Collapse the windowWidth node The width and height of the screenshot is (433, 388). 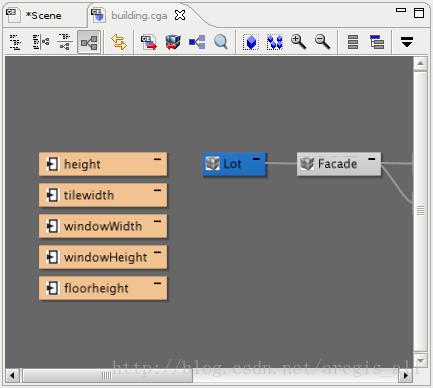[157, 221]
